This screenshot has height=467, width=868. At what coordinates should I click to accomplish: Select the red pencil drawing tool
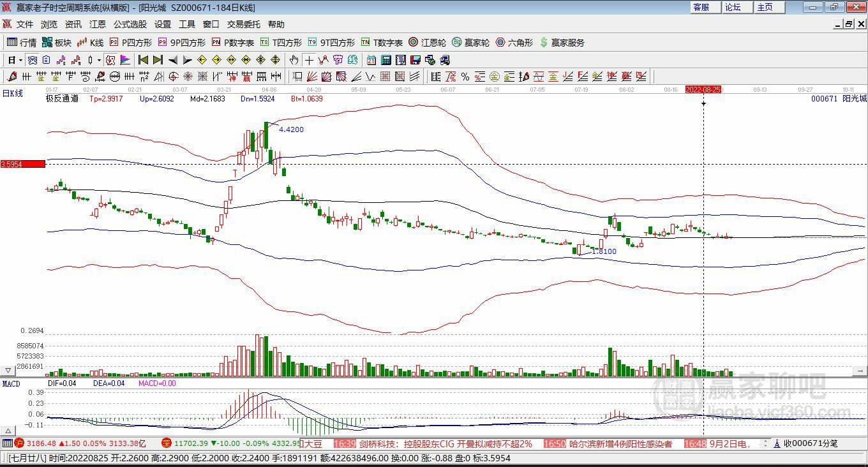12,77
